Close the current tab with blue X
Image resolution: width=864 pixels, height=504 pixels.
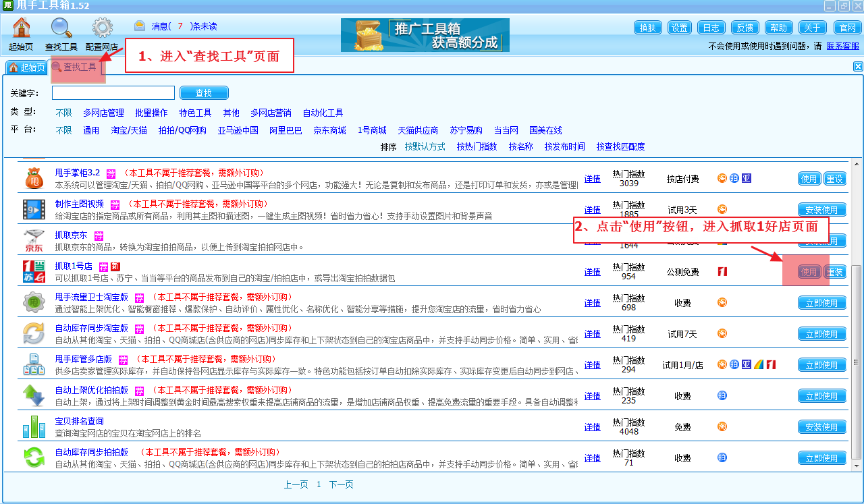[x=858, y=66]
